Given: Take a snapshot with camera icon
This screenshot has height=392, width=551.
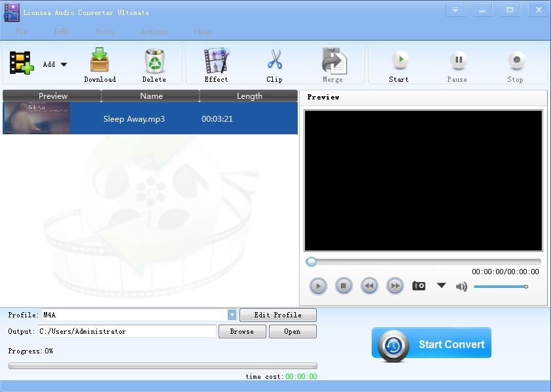Looking at the screenshot, I should pyautogui.click(x=419, y=286).
